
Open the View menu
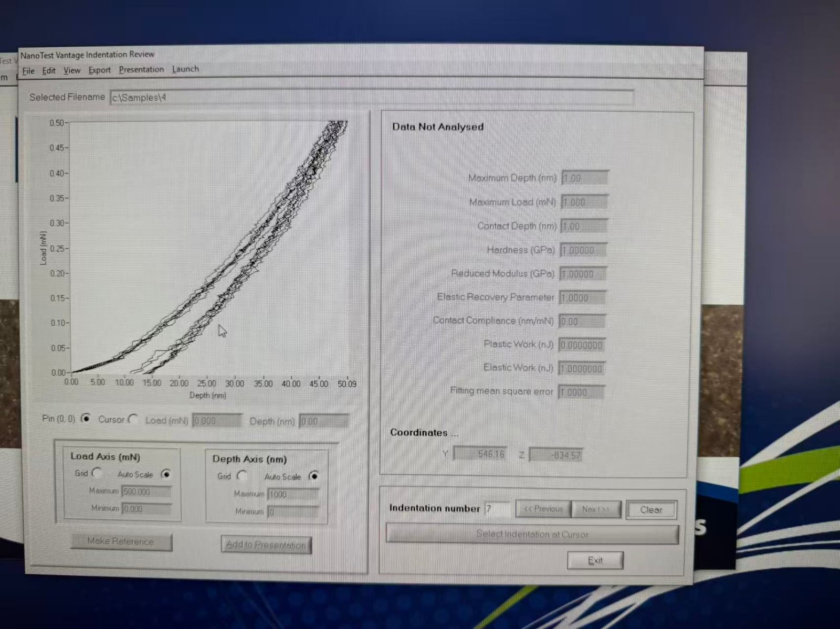click(x=72, y=70)
